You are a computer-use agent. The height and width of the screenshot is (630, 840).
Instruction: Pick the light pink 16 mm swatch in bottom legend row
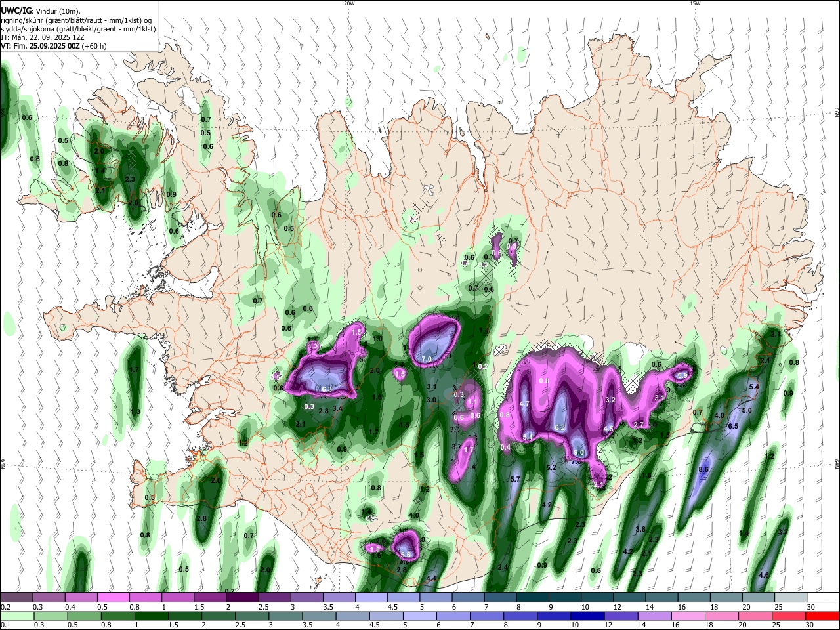[688, 616]
